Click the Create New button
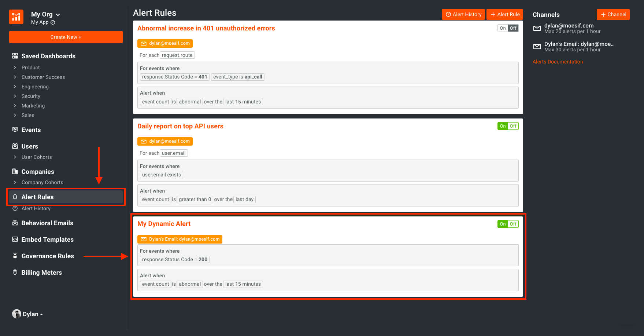The height and width of the screenshot is (336, 644). [x=66, y=37]
